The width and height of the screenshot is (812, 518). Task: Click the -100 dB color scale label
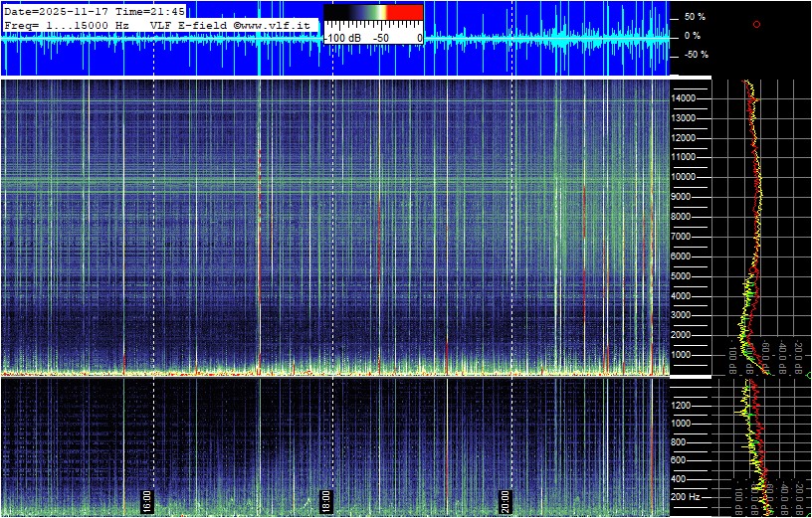pos(342,38)
